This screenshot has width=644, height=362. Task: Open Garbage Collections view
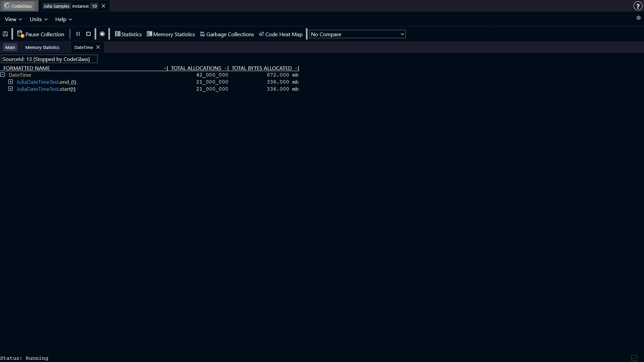tap(227, 34)
